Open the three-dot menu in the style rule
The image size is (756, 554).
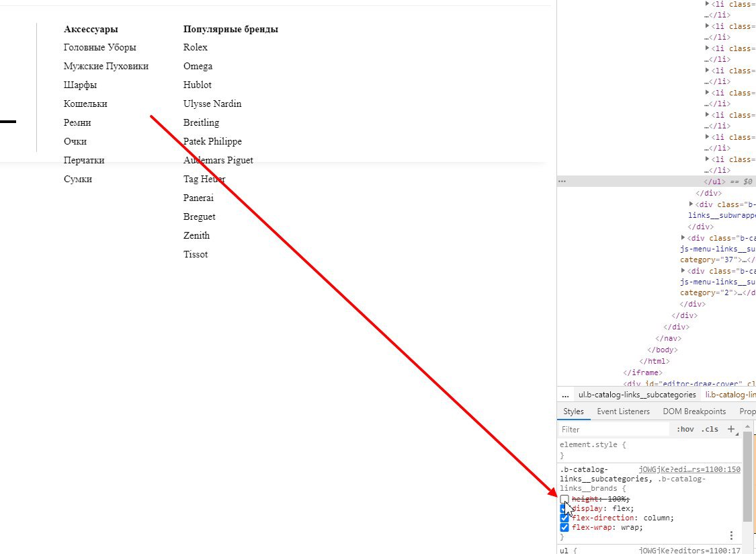point(731,535)
